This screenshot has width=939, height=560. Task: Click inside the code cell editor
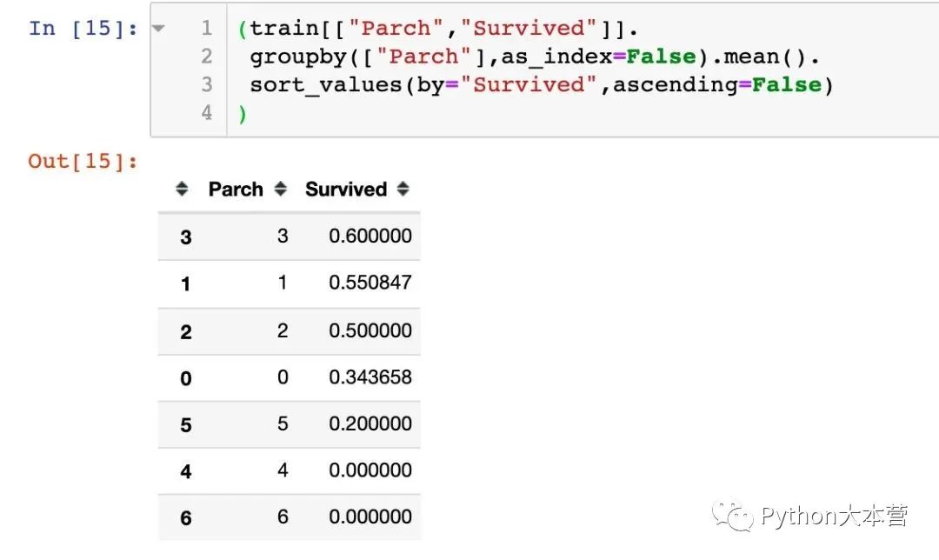583,70
